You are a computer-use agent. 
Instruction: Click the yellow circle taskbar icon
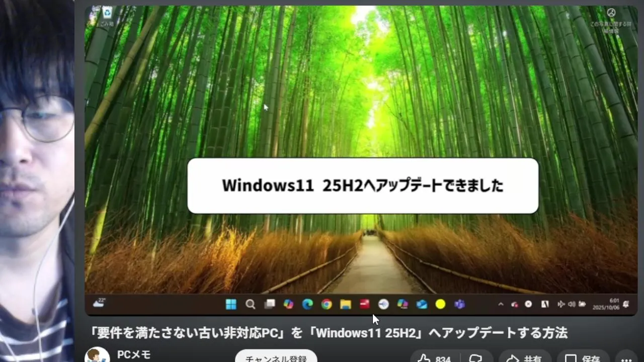440,304
